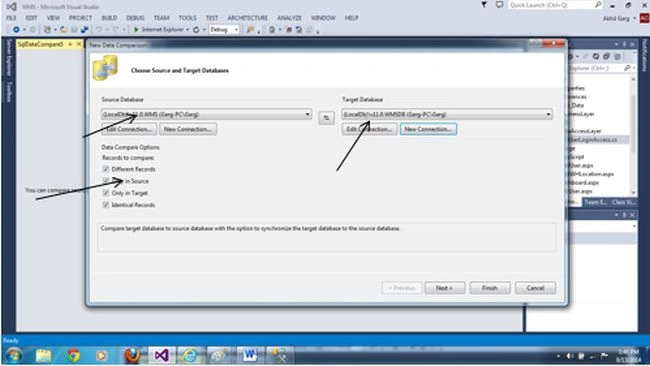Screen dimensions: 650x366
Task: Open the DEBUG menu
Action: 135,18
